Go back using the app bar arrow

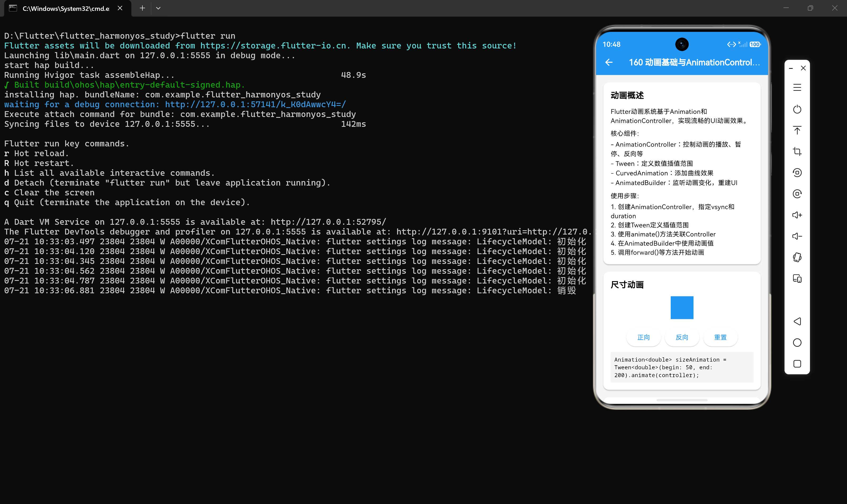[609, 62]
